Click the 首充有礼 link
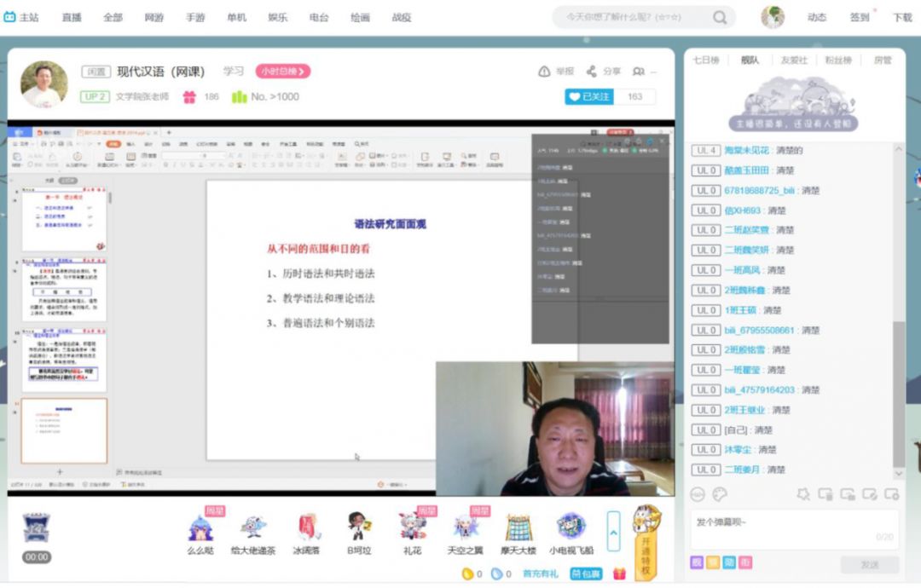921x588 pixels. point(541,574)
